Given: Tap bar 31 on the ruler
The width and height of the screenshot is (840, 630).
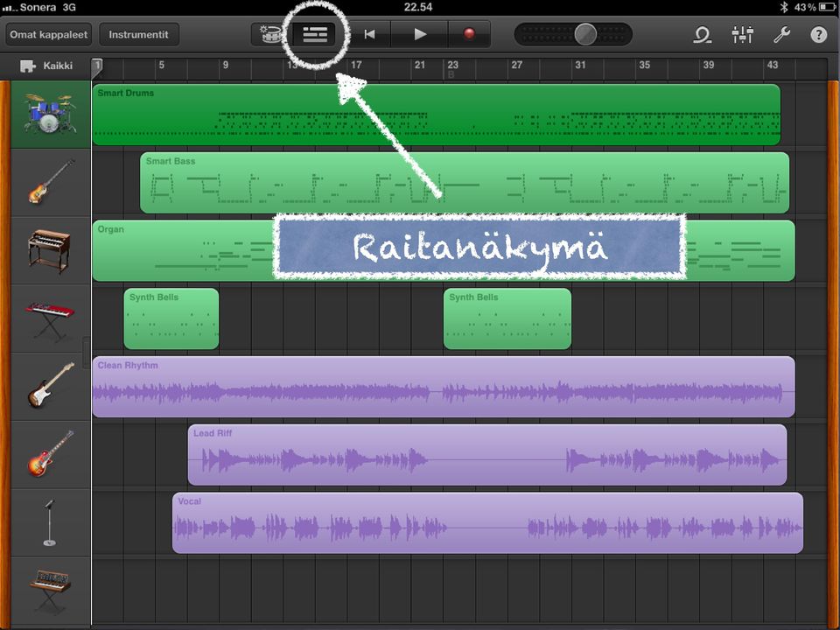Looking at the screenshot, I should coord(580,65).
